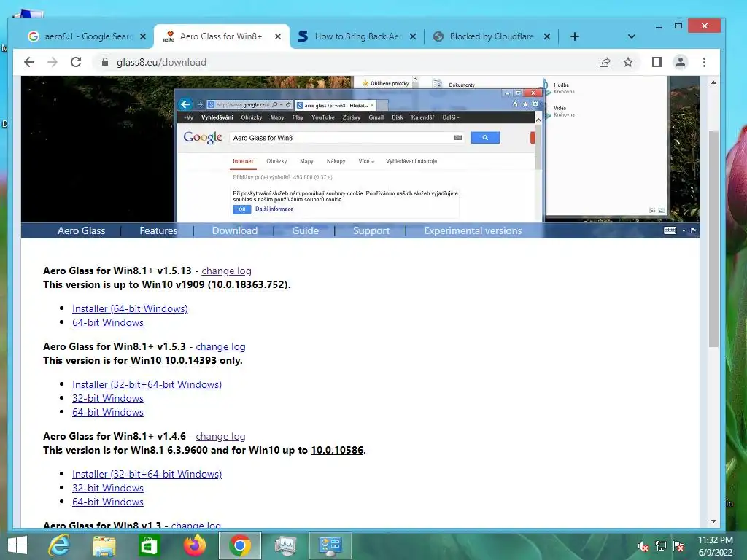Open the clock showing 11:32 PM
The height and width of the screenshot is (560, 747).
[x=715, y=546]
